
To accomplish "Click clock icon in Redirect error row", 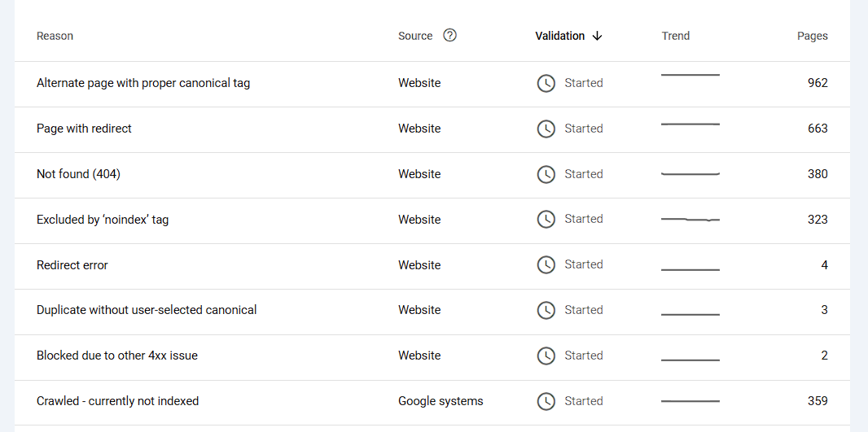I will coord(546,264).
